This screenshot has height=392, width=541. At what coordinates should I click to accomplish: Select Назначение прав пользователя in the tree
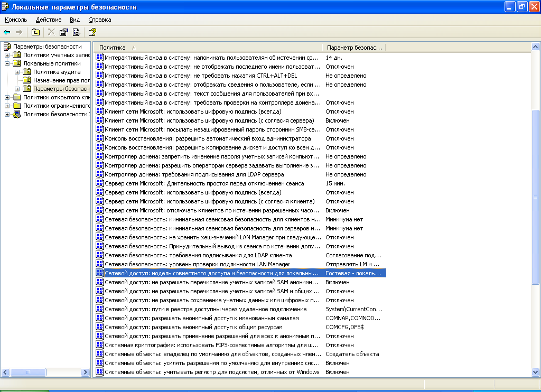[x=61, y=80]
